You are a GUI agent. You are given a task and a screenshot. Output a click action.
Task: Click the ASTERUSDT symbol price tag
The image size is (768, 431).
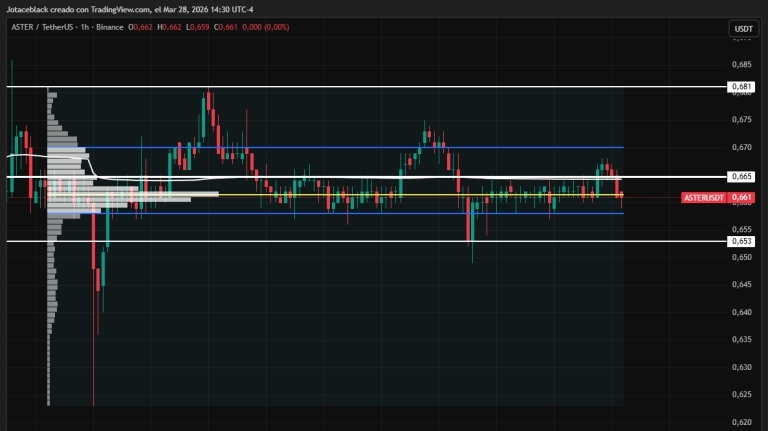click(703, 197)
